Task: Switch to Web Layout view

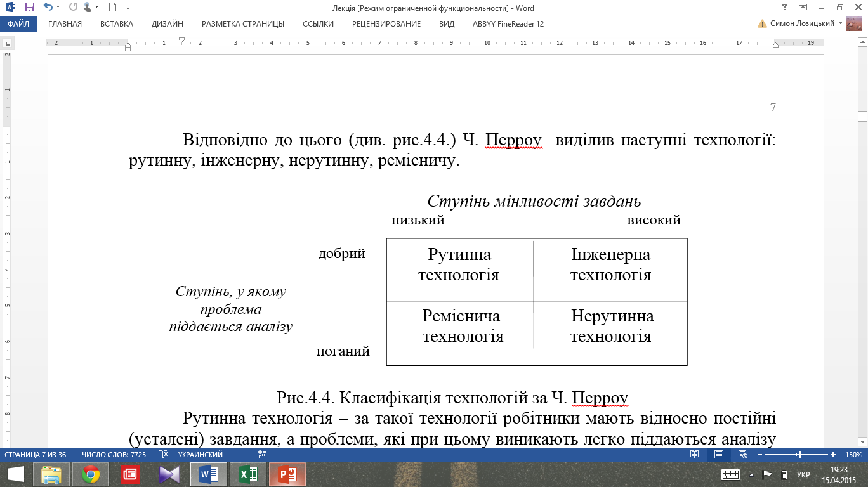Action: (x=742, y=455)
